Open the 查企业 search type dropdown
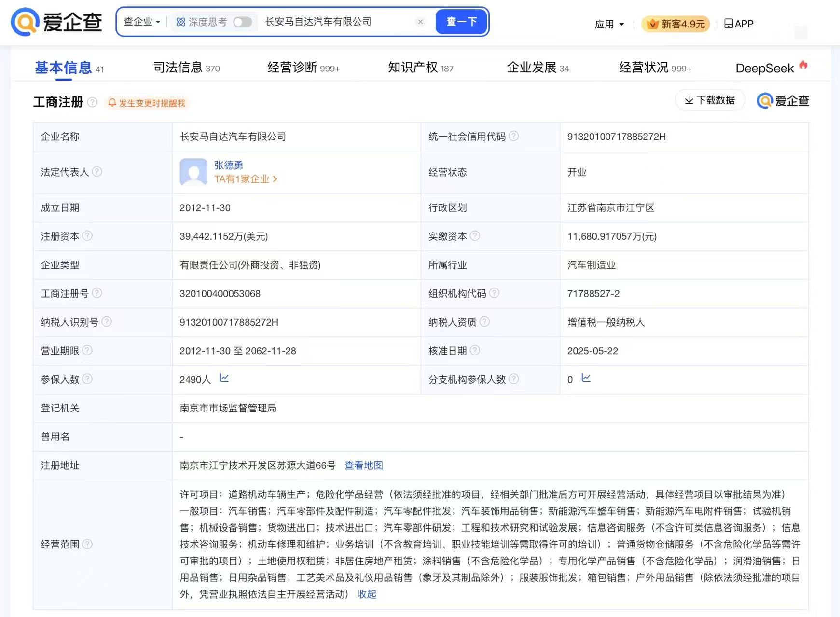 [x=142, y=22]
